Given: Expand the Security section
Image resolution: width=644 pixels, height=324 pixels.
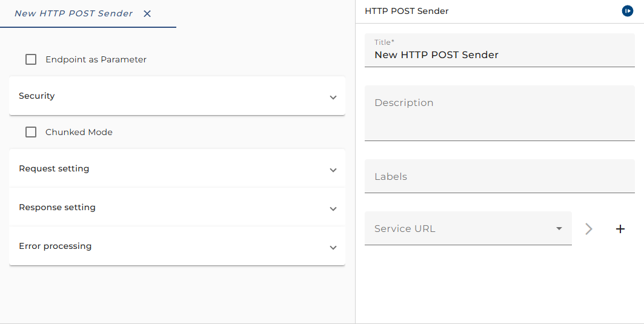Looking at the screenshot, I should click(177, 96).
